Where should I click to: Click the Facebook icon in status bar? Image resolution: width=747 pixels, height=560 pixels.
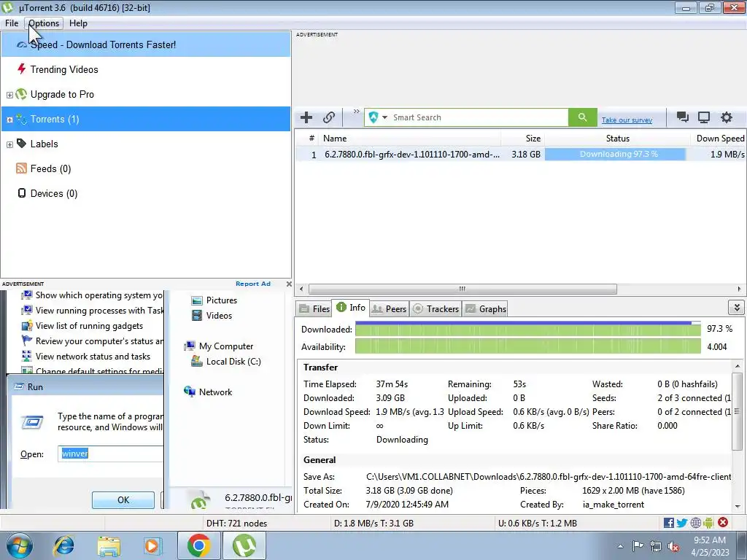[668, 523]
